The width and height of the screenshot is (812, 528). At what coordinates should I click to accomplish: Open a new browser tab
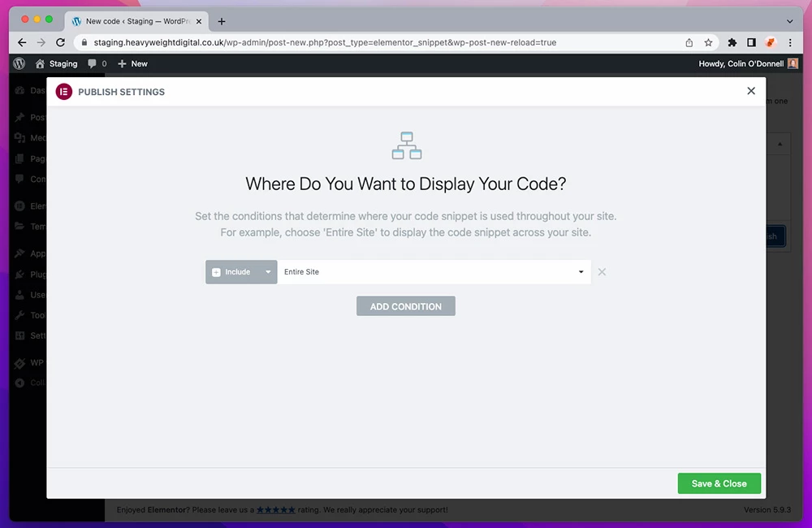coord(222,21)
